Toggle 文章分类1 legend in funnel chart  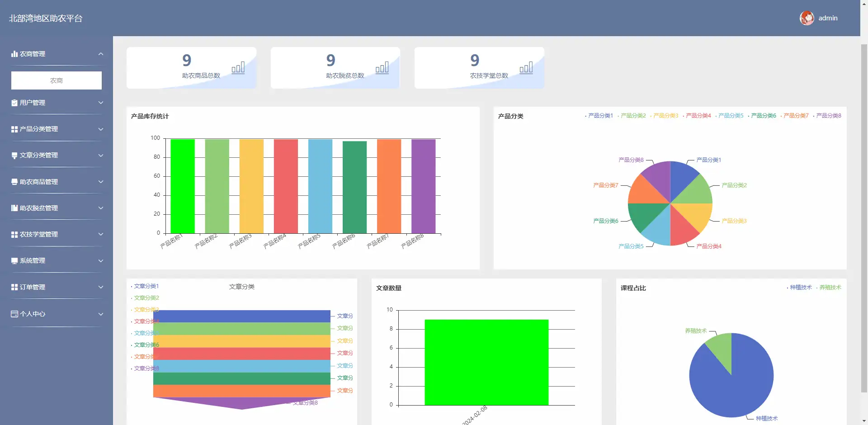(145, 286)
